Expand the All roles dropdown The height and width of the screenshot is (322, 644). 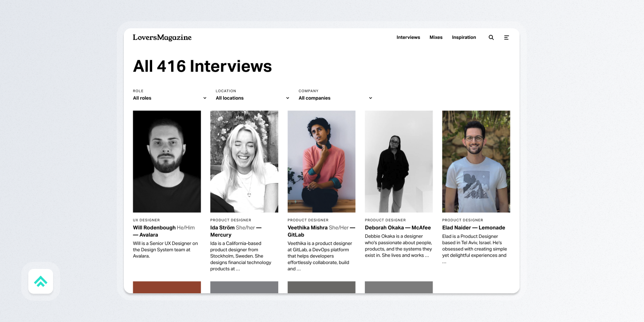click(170, 98)
